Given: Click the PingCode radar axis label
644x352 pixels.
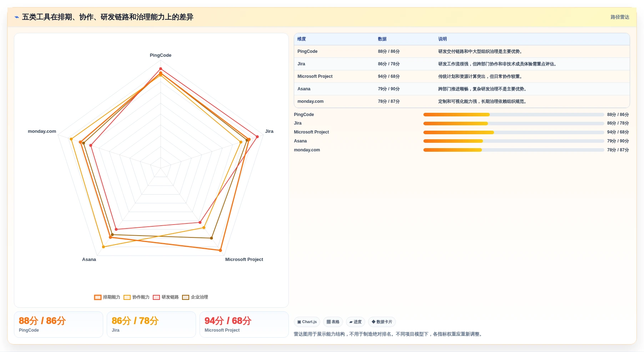Looking at the screenshot, I should 161,55.
